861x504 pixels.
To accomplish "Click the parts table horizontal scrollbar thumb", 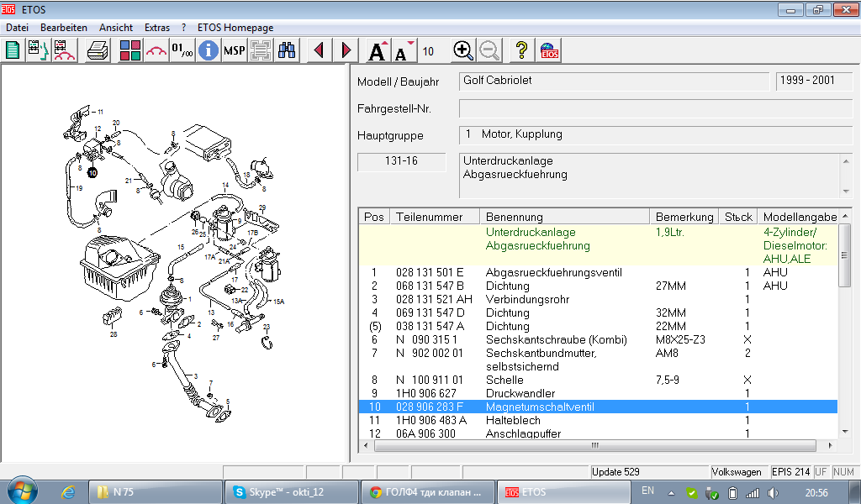I will tap(595, 445).
